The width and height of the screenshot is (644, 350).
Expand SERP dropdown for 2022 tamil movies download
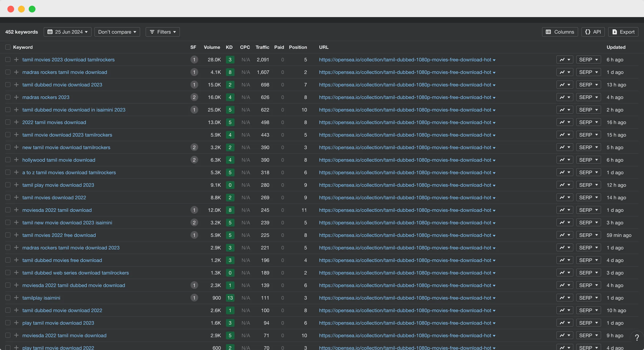click(588, 122)
